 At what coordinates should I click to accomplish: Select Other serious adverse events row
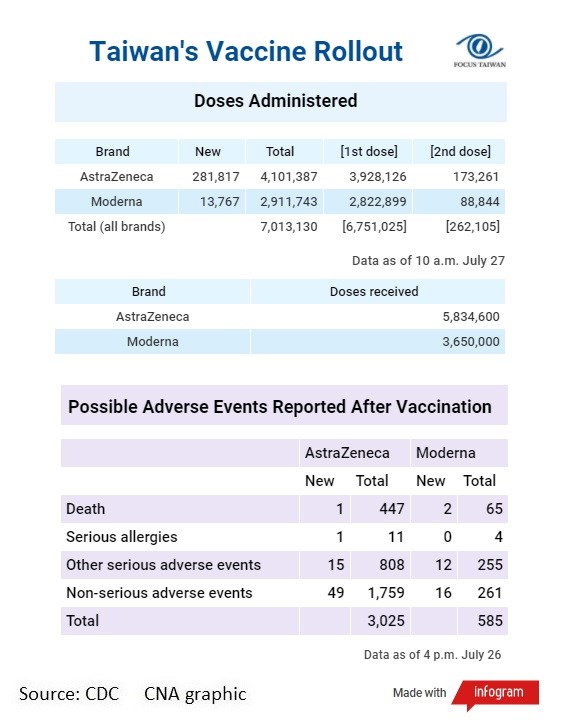click(x=284, y=565)
